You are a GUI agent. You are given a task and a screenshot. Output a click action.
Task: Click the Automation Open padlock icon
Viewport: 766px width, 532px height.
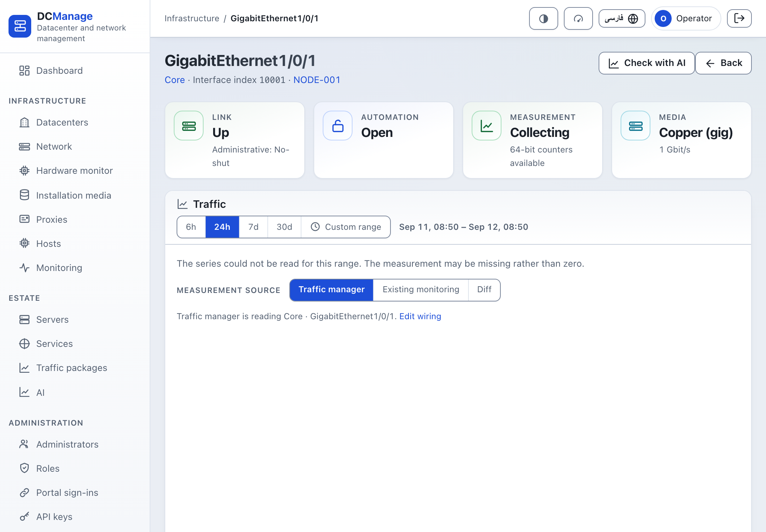[338, 126]
